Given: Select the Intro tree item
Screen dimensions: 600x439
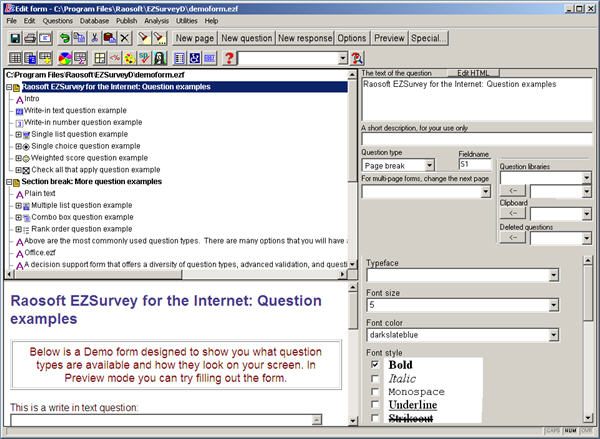Looking at the screenshot, I should click(32, 99).
